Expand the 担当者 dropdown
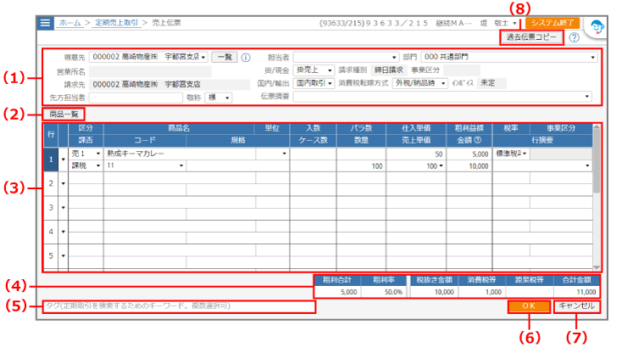Screen dimensions: 644x353 (x=394, y=57)
